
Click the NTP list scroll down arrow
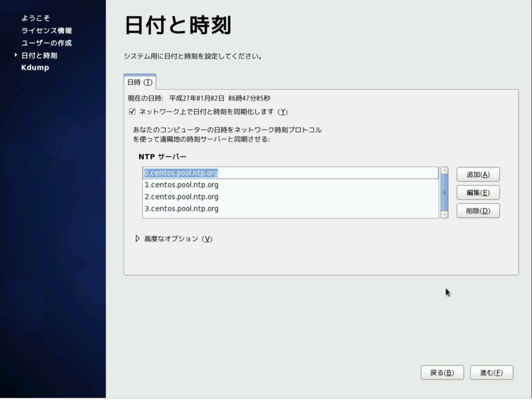click(444, 215)
